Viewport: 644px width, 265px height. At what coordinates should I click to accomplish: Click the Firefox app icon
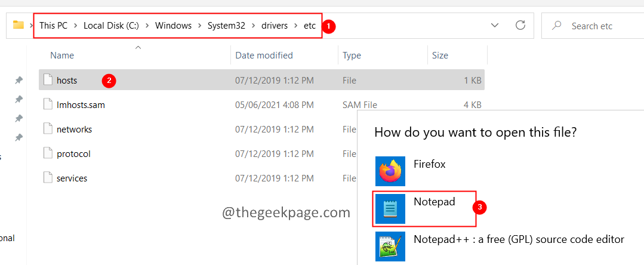pyautogui.click(x=390, y=171)
